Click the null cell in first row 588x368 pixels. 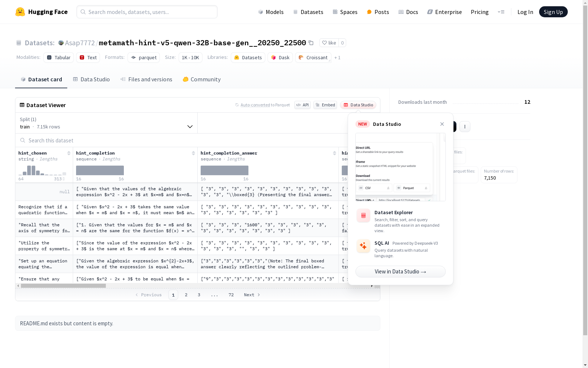pos(44,192)
